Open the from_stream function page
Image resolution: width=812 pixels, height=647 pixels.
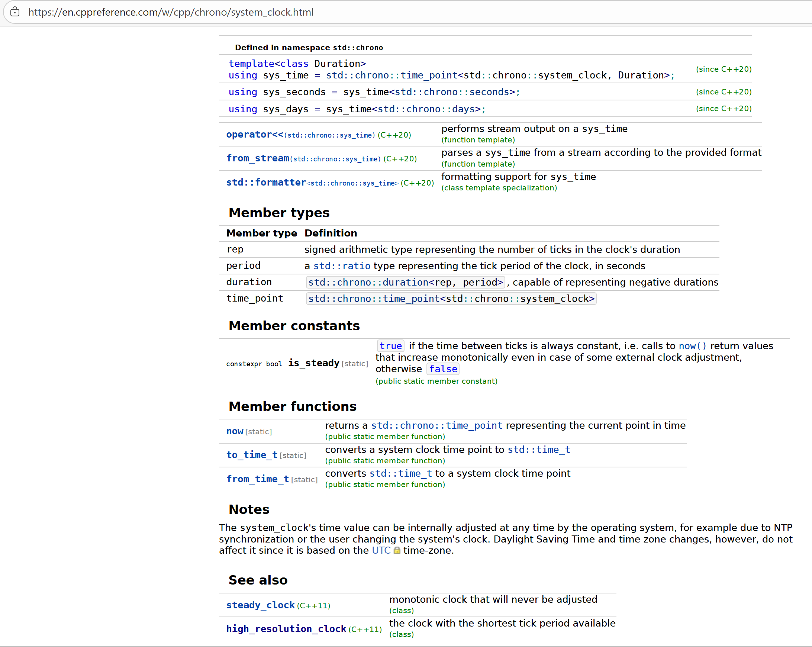click(x=257, y=158)
